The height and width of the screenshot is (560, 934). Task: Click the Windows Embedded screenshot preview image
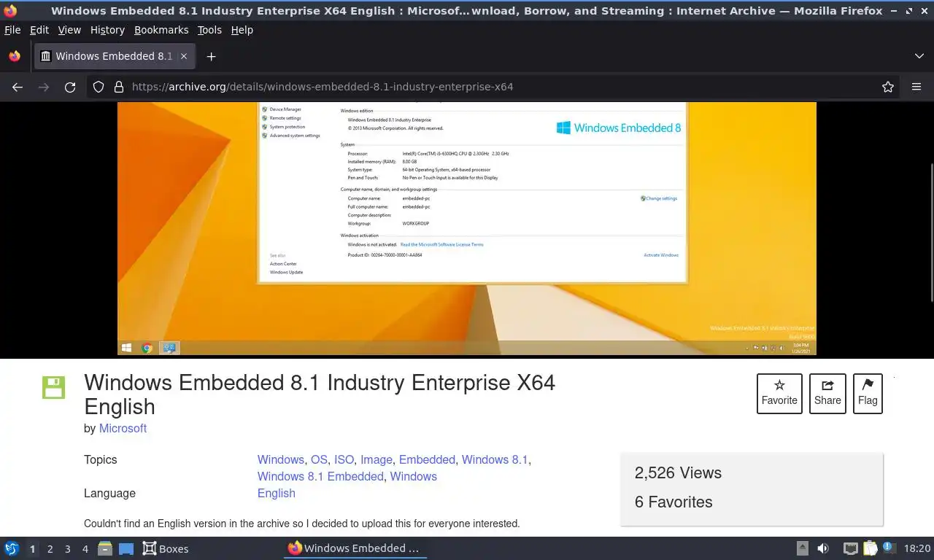click(467, 229)
